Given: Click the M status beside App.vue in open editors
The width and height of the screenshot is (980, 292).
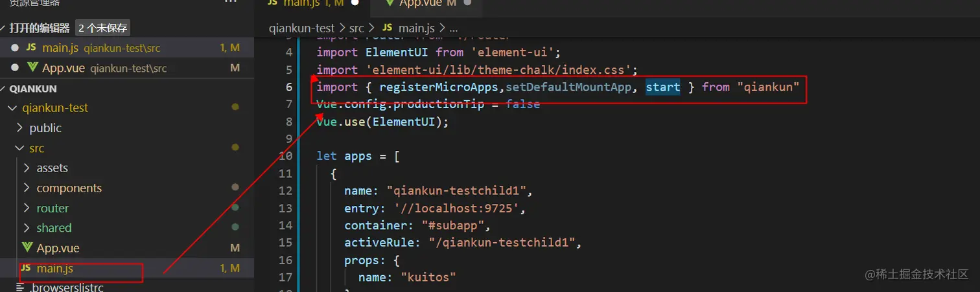Looking at the screenshot, I should pos(235,68).
